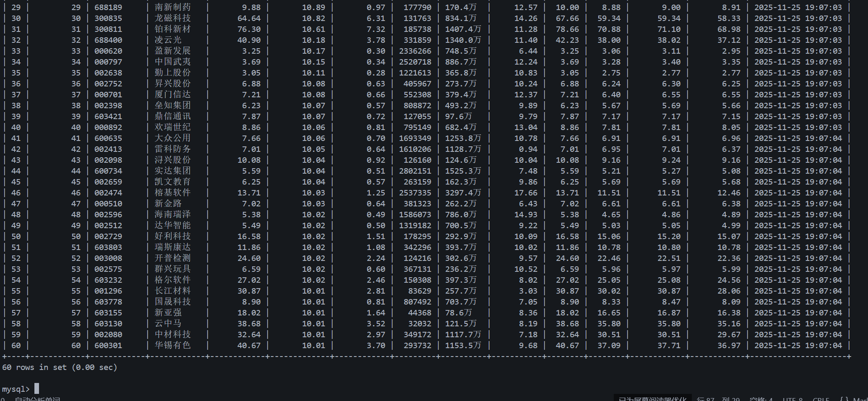
Task: Click the mysql> prompt cursor
Action: tap(36, 388)
